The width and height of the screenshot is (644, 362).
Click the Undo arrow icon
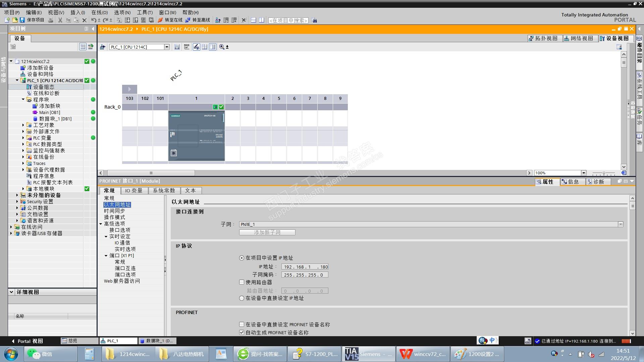coord(94,20)
